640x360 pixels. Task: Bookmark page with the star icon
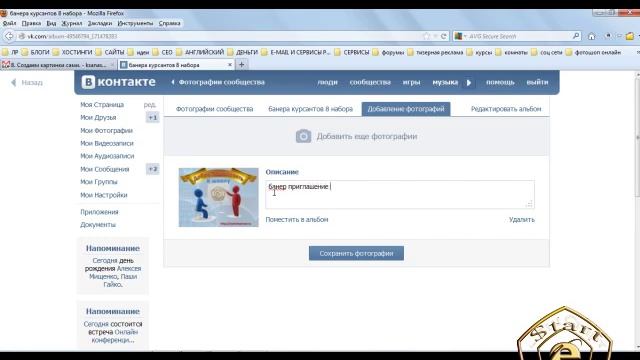point(427,36)
